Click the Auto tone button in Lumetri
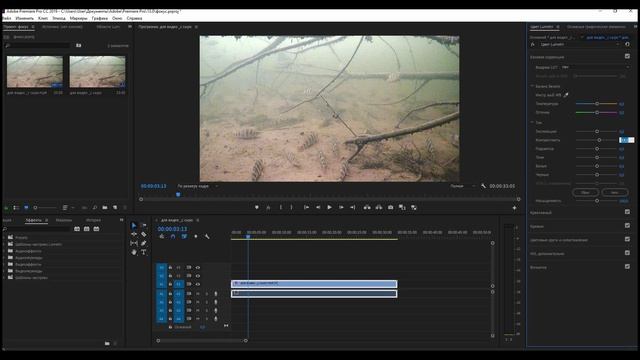 click(615, 192)
